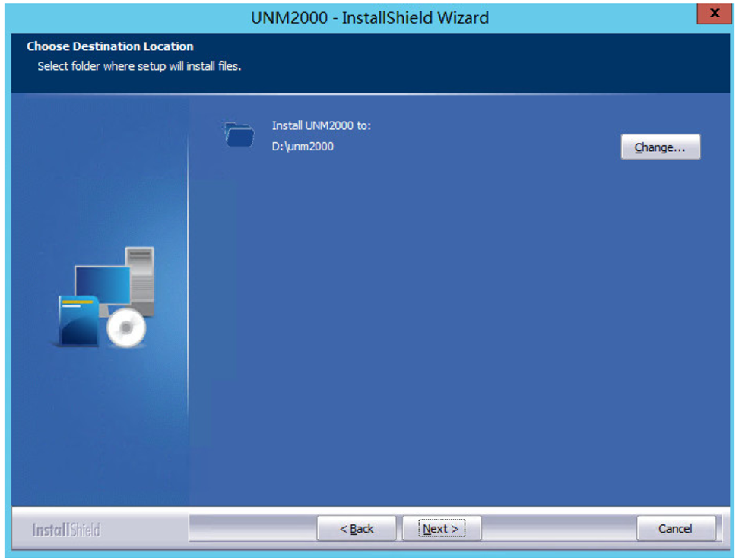Screen dimensions: 739x560
Task: Click the vertical divider beside left panel
Action: 188,302
